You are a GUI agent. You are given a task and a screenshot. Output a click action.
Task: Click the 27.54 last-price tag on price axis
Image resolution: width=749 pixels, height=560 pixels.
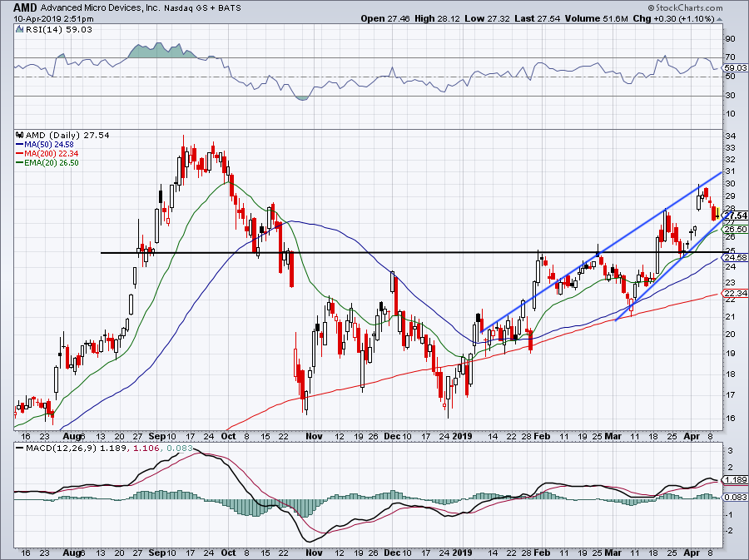[735, 216]
